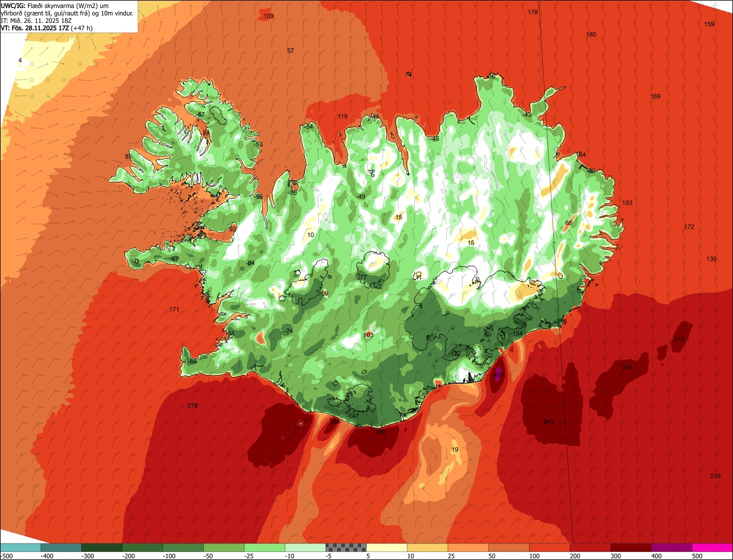Click the -500 legend label
The height and width of the screenshot is (560, 733).
[7, 556]
